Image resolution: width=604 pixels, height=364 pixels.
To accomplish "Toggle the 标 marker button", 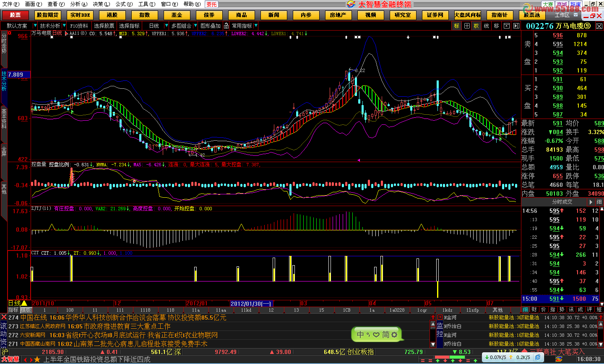I will click(x=456, y=26).
